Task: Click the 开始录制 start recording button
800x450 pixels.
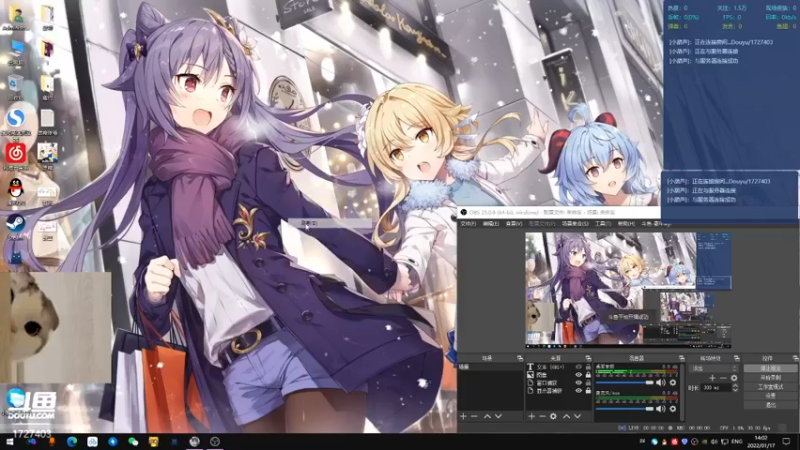Action: pyautogui.click(x=770, y=378)
